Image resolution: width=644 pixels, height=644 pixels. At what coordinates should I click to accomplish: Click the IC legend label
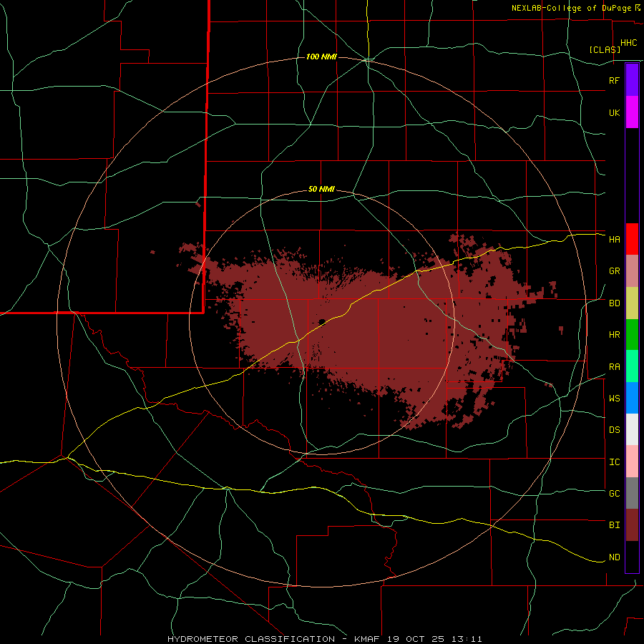click(x=614, y=462)
